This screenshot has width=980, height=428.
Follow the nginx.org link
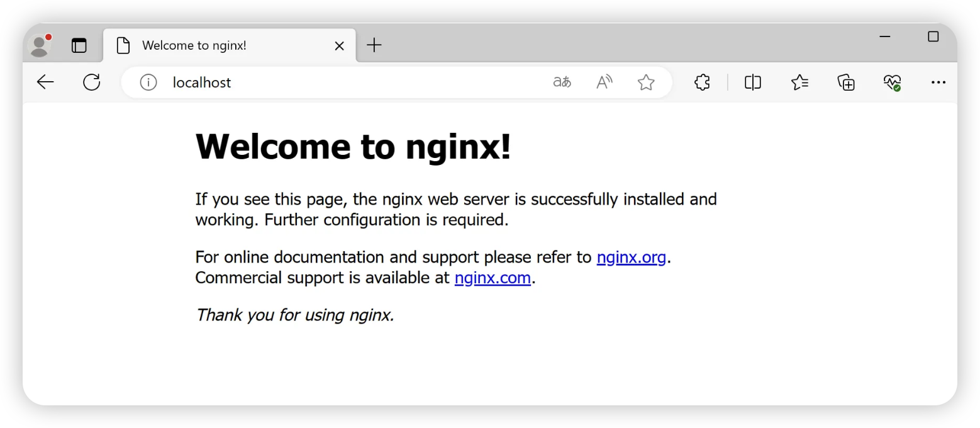(632, 257)
